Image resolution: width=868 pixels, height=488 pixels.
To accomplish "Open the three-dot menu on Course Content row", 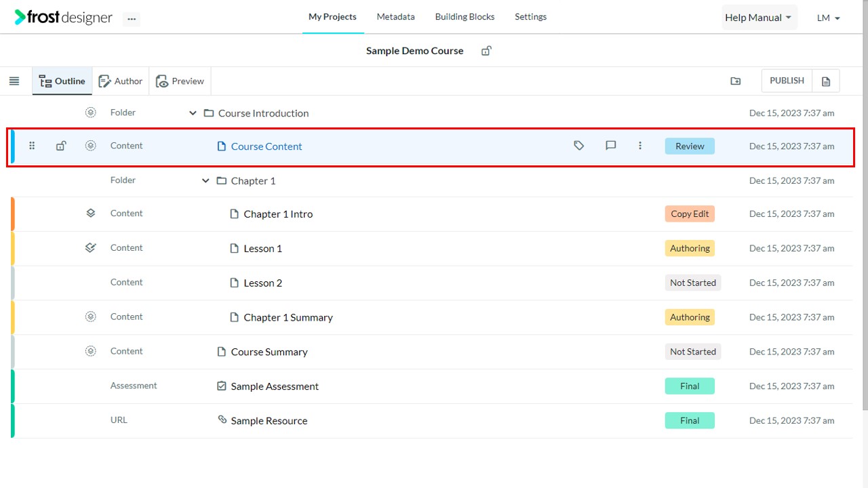I will [640, 146].
